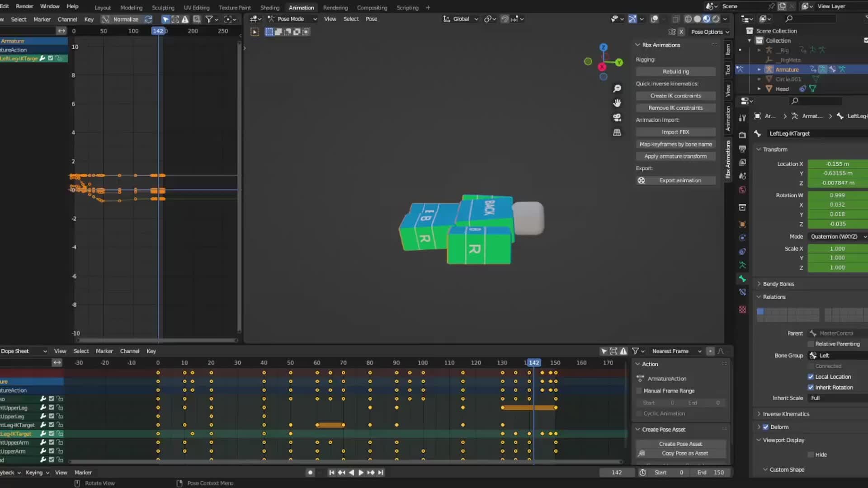The height and width of the screenshot is (488, 868).
Task: Open Global transform orientation dropdown
Action: 460,19
